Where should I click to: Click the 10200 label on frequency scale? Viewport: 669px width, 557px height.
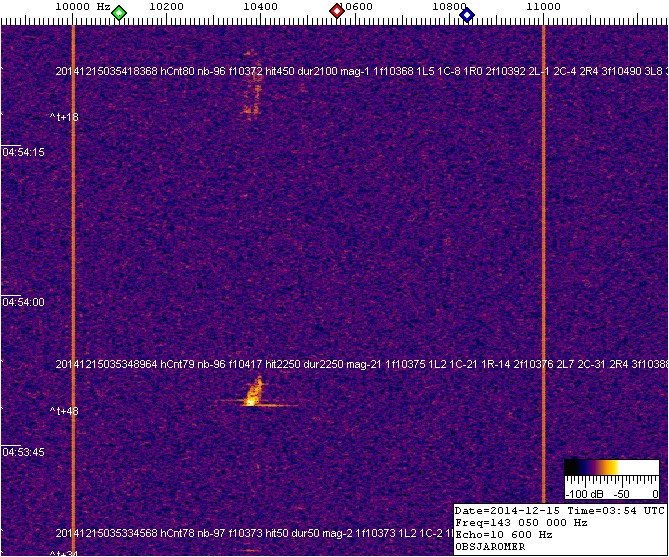[x=165, y=7]
